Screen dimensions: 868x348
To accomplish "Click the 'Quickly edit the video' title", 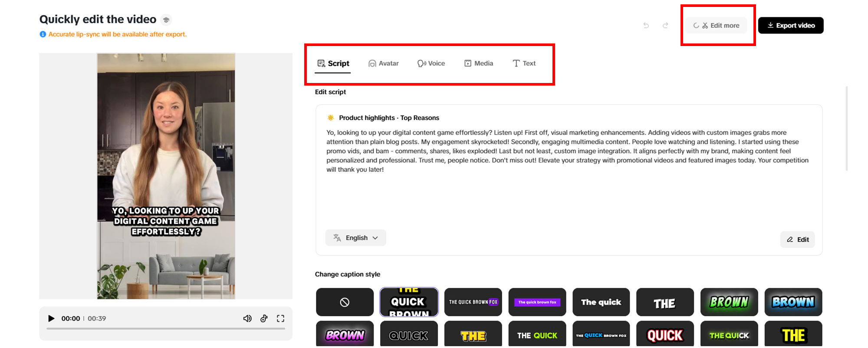I will click(98, 20).
